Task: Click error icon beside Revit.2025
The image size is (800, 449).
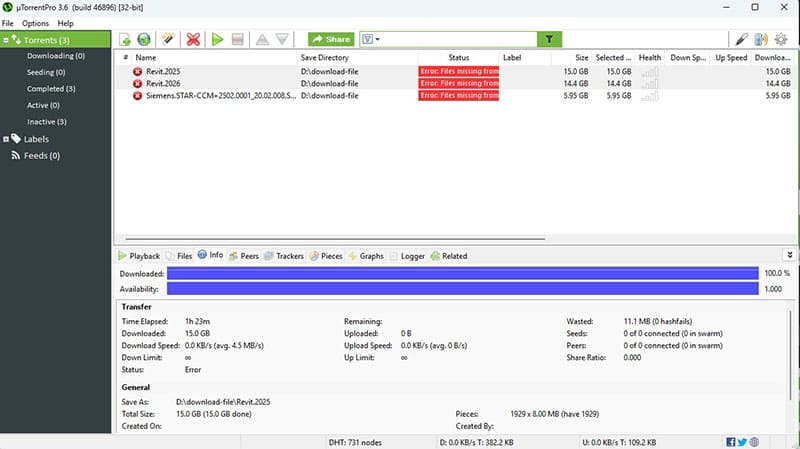Action: click(x=137, y=71)
